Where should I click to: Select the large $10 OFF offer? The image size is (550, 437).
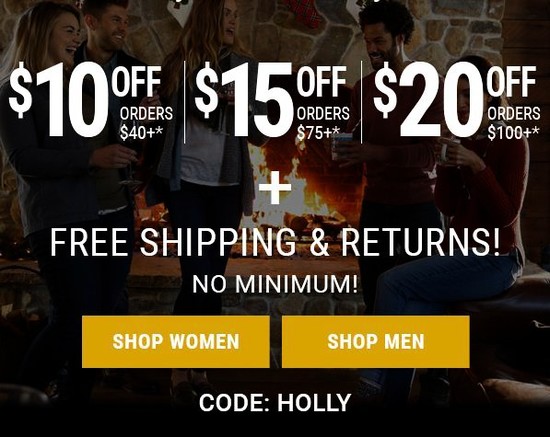[84, 100]
